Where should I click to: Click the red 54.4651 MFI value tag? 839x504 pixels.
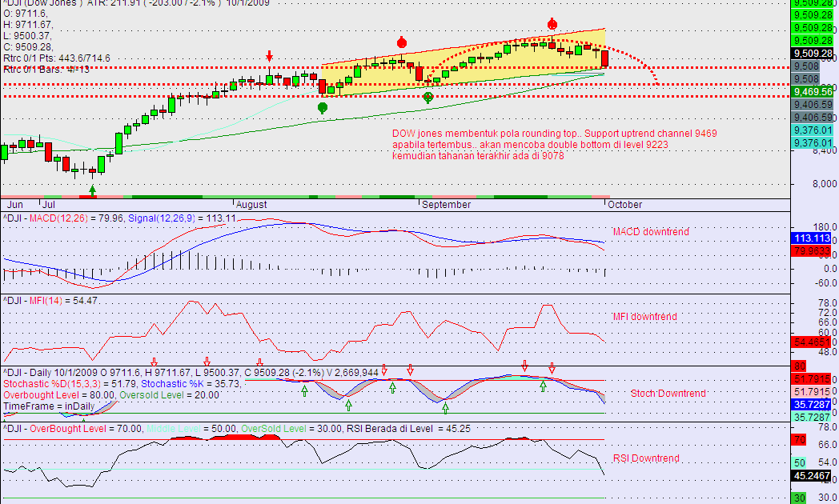point(812,342)
